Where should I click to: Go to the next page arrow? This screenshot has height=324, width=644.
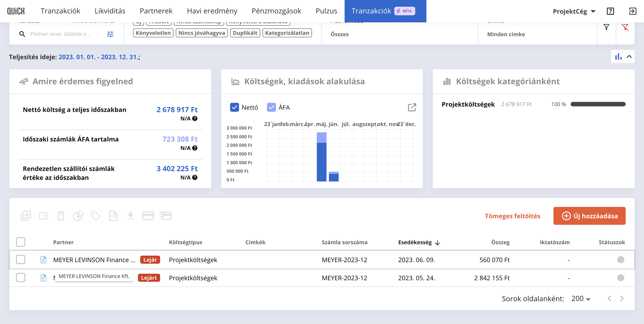pyautogui.click(x=622, y=299)
